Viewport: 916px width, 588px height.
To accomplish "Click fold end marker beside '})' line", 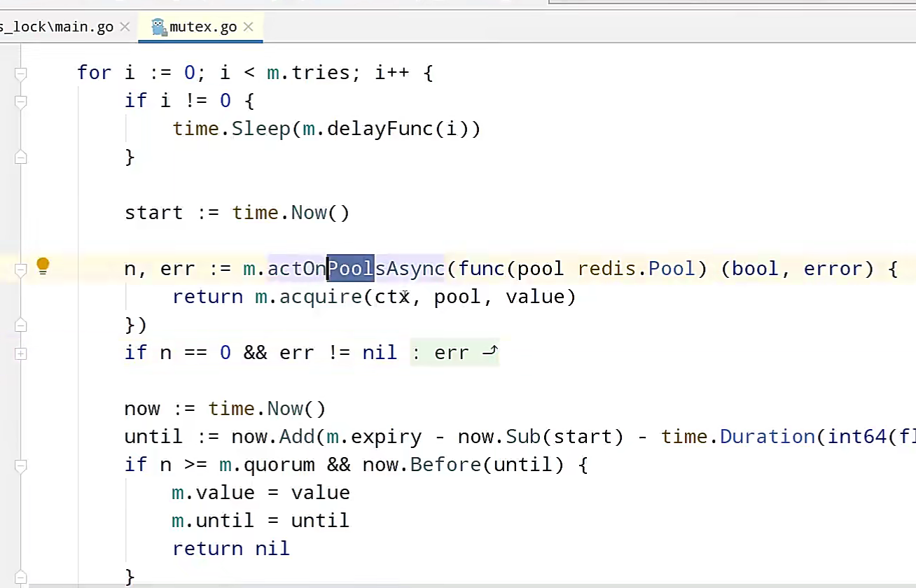I will pos(21,325).
